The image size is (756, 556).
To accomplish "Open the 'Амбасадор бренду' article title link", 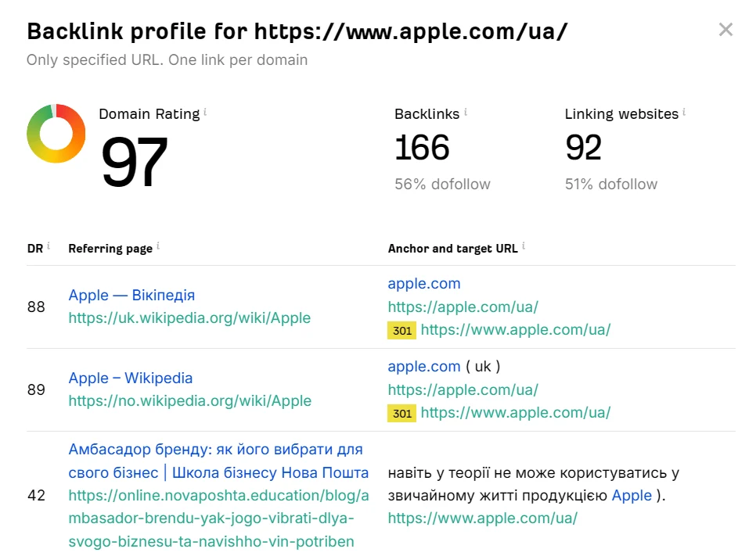I will tap(218, 461).
